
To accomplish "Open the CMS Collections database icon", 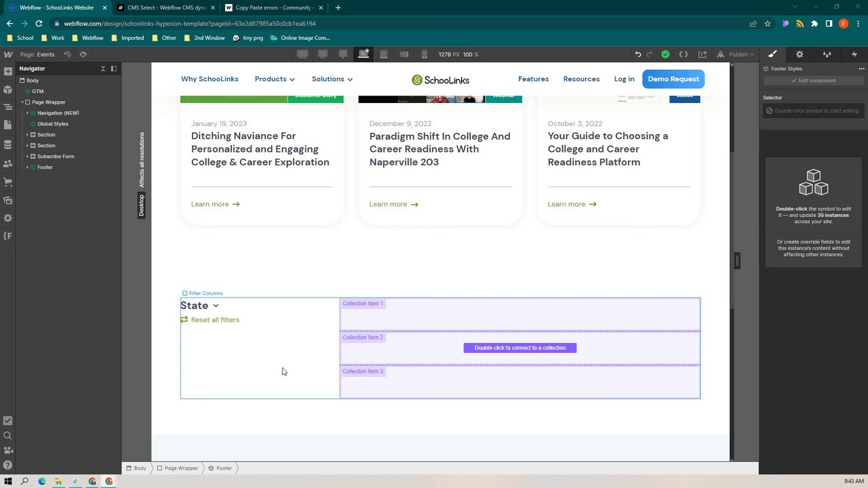I will pyautogui.click(x=8, y=144).
